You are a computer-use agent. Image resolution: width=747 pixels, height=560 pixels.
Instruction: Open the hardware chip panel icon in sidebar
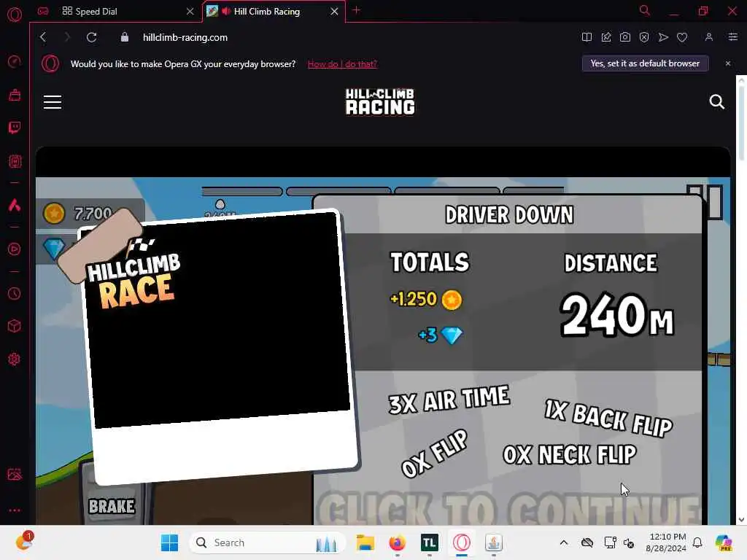[15, 161]
